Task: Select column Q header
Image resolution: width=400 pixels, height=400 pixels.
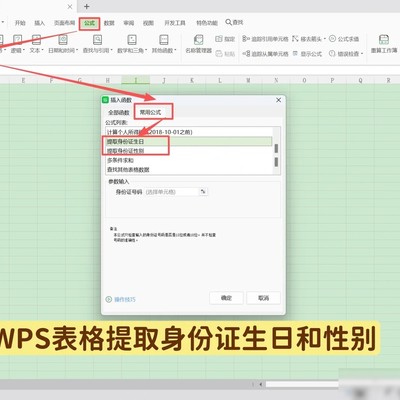Action: pyautogui.click(x=360, y=80)
